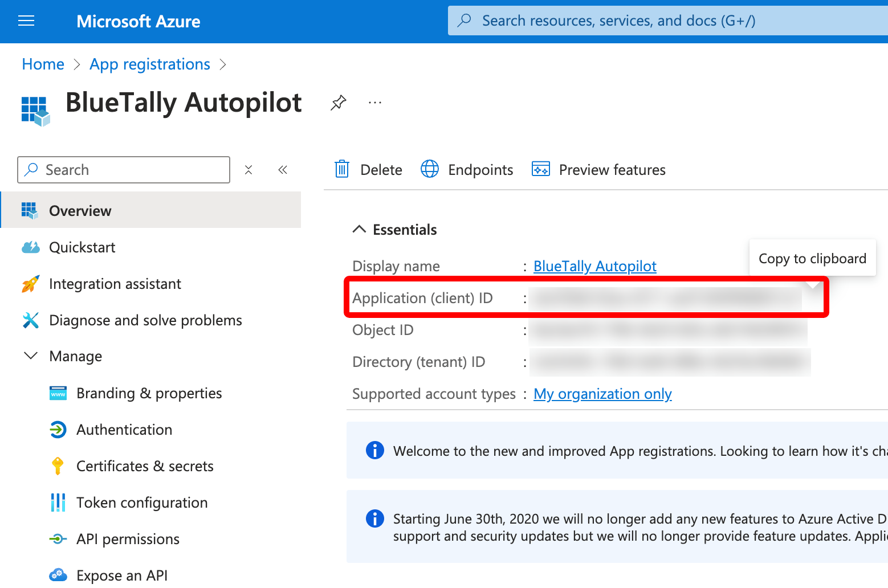Click info icon on June 30th notice
The width and height of the screenshot is (888, 588).
[374, 518]
